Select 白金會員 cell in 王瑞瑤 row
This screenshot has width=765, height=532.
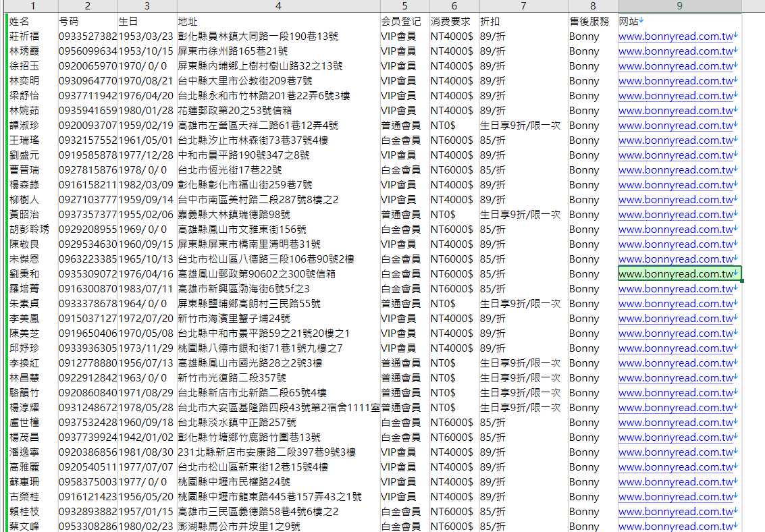click(x=405, y=140)
